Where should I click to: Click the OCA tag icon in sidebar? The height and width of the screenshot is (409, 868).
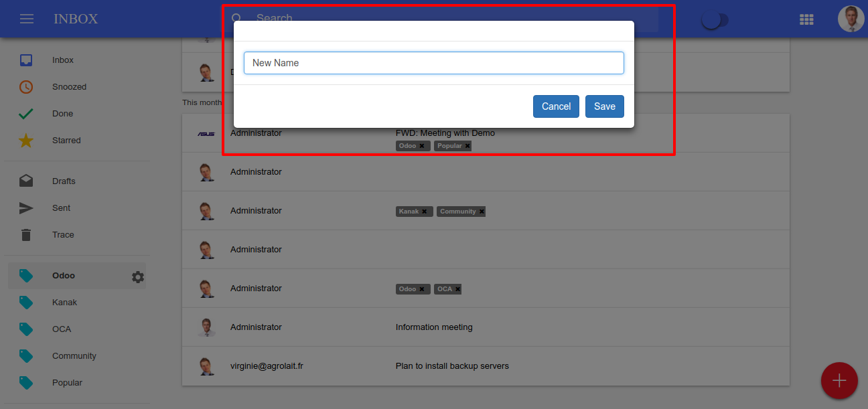[26, 329]
